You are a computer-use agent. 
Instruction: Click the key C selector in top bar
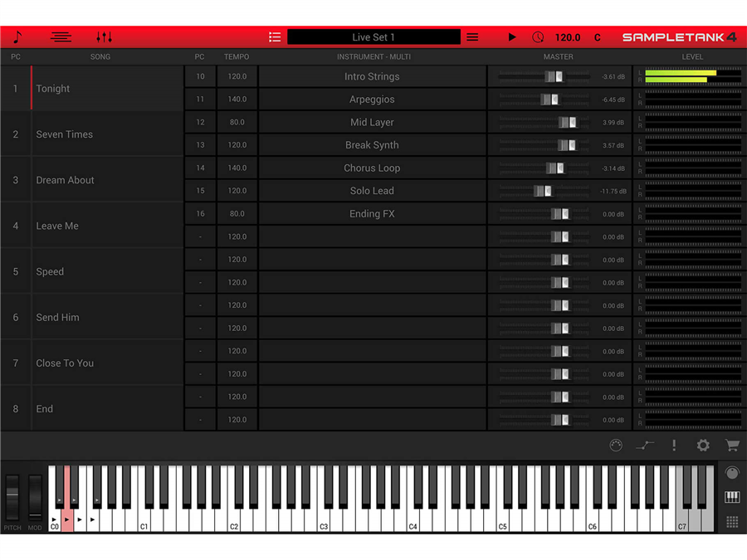click(598, 37)
